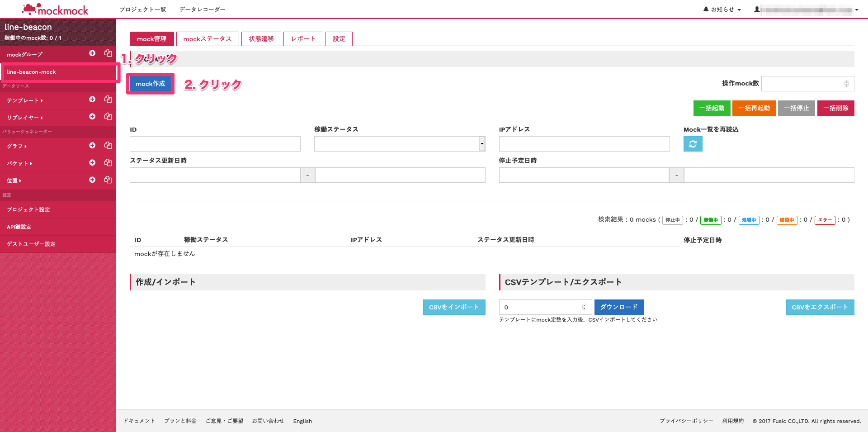Switch to the mockステータス tab
868x432 pixels.
click(208, 39)
